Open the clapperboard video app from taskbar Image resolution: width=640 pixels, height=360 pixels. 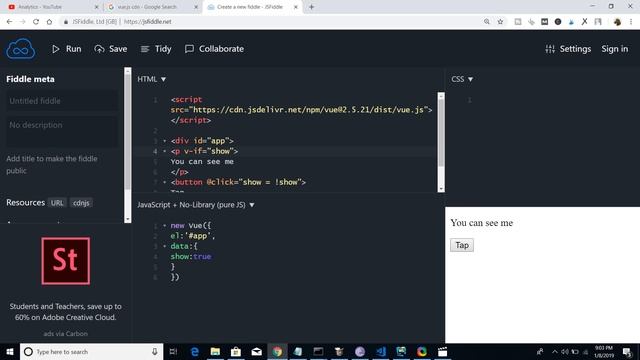click(442, 351)
